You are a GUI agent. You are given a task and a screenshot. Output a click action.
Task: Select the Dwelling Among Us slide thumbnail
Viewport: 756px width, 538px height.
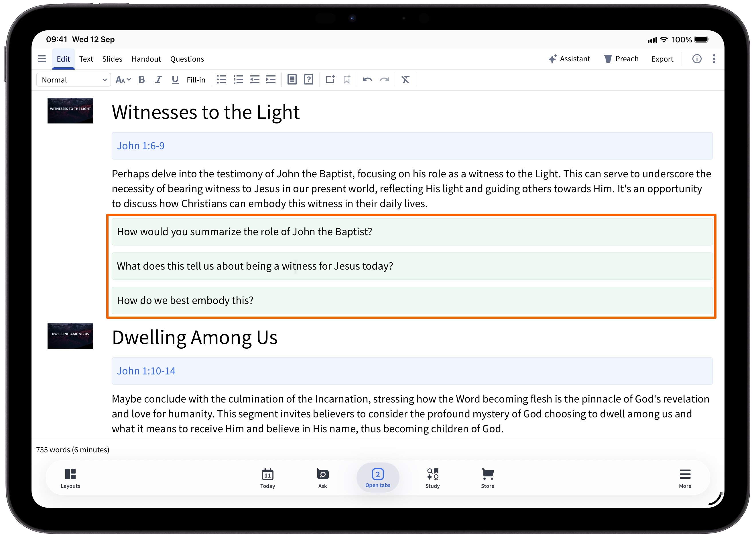tap(70, 335)
